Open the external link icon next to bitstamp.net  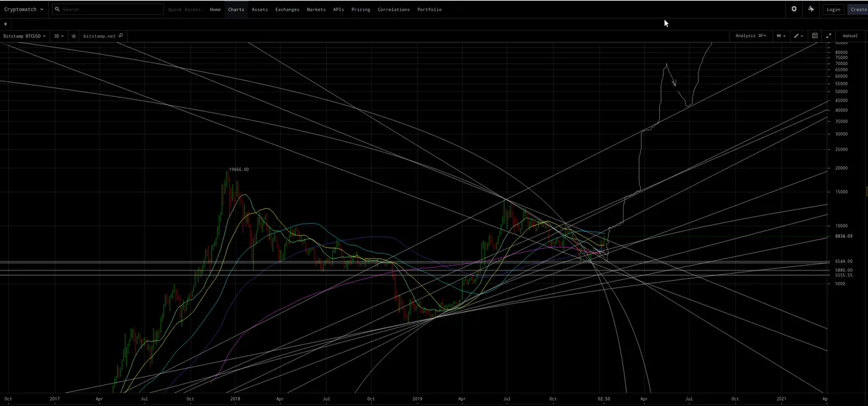point(120,36)
